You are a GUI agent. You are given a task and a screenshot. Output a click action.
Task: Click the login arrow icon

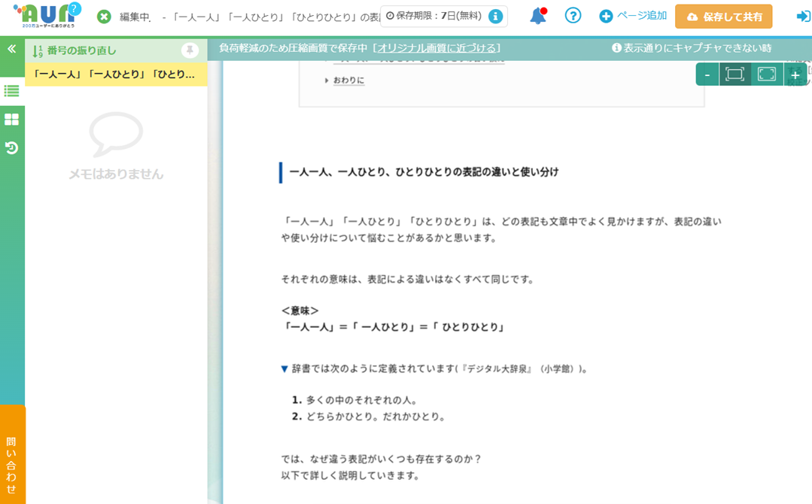pyautogui.click(x=802, y=17)
